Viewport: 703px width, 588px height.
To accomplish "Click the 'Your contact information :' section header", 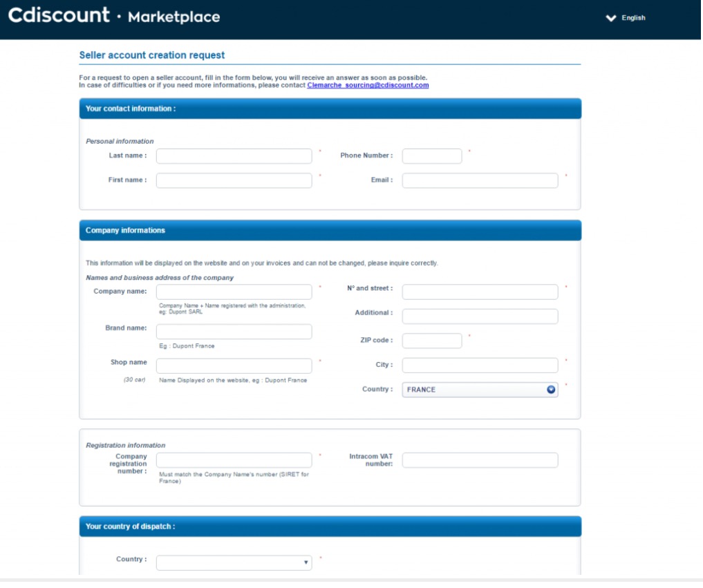I will pyautogui.click(x=330, y=109).
